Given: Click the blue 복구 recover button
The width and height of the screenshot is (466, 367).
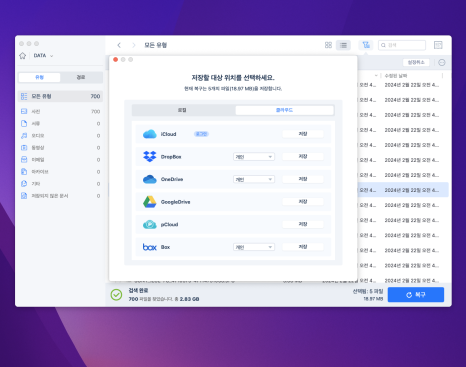Looking at the screenshot, I should pos(416,295).
